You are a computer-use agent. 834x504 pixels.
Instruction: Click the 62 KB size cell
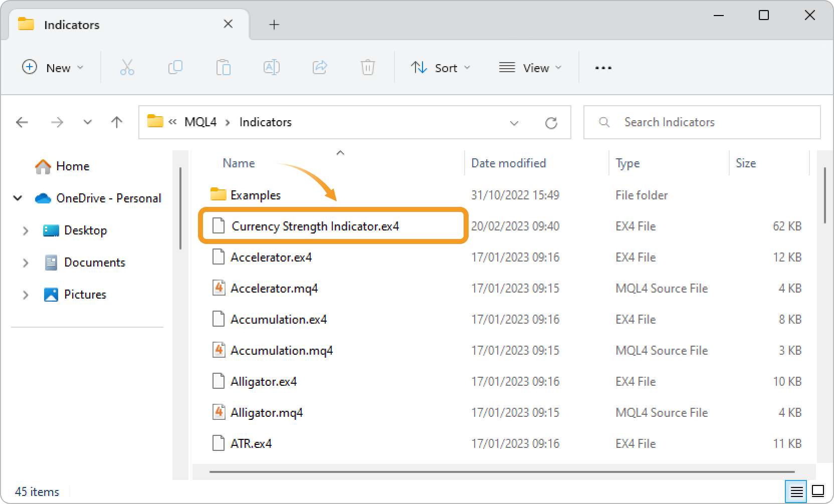[787, 226]
